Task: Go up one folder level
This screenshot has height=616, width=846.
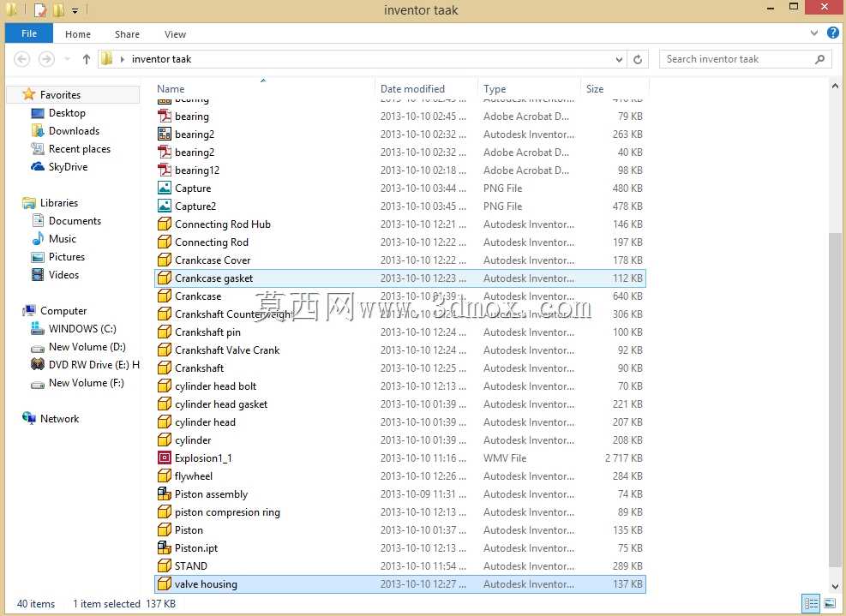Action: coord(86,59)
